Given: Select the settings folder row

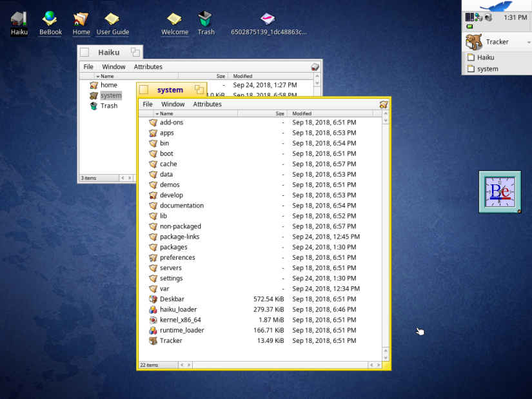Looking at the screenshot, I should (x=261, y=278).
